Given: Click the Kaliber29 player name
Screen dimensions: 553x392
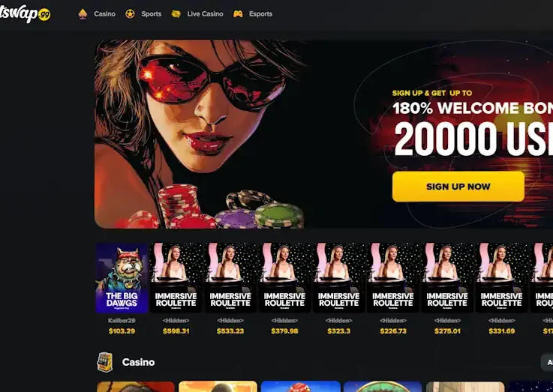Looking at the screenshot, I should (x=122, y=321).
